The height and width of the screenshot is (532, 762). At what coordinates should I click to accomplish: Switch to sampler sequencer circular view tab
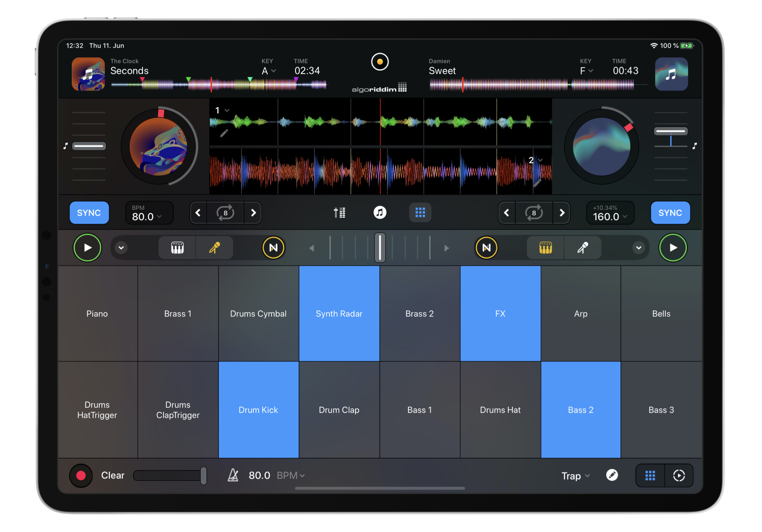pos(679,476)
